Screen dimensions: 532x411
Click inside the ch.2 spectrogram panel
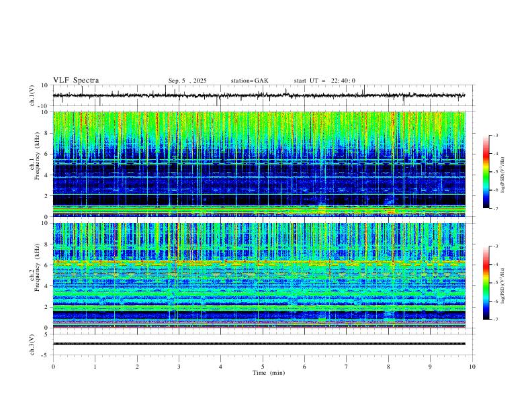pos(259,275)
